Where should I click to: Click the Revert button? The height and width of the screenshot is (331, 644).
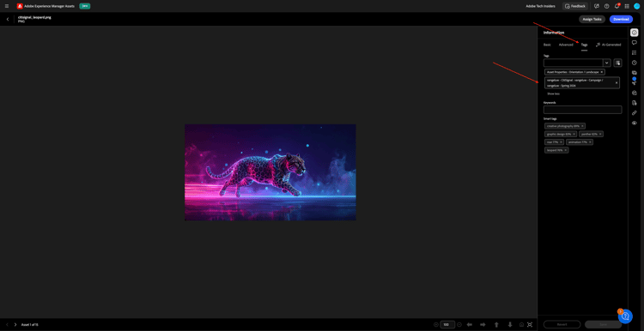pos(562,324)
